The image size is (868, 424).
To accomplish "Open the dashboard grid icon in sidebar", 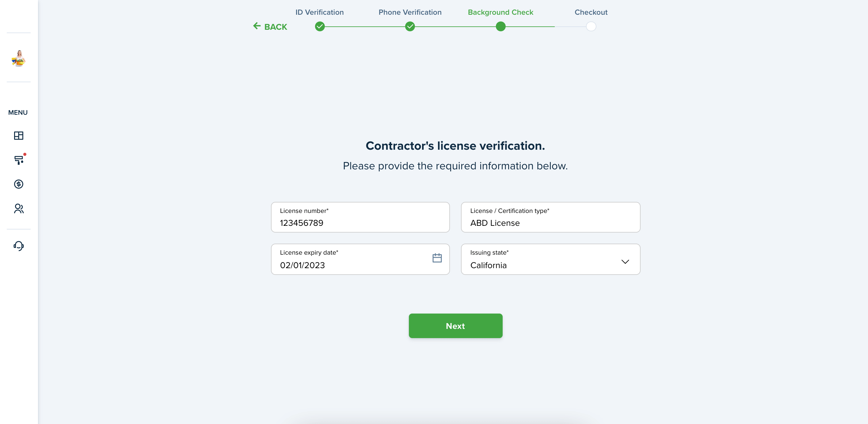I will (18, 136).
